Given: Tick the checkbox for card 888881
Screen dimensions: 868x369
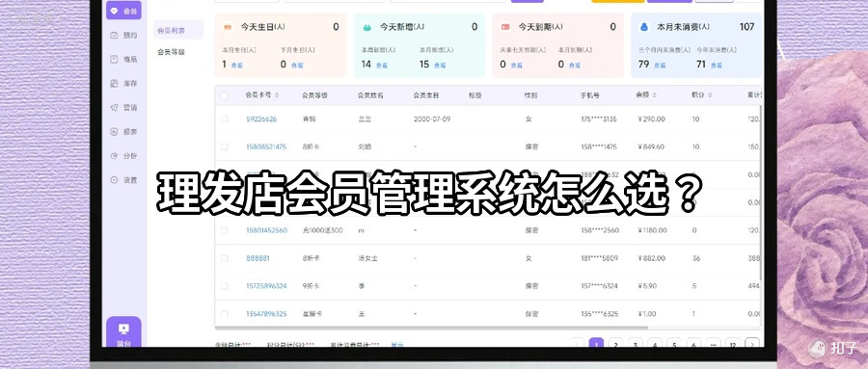Looking at the screenshot, I should 224,258.
